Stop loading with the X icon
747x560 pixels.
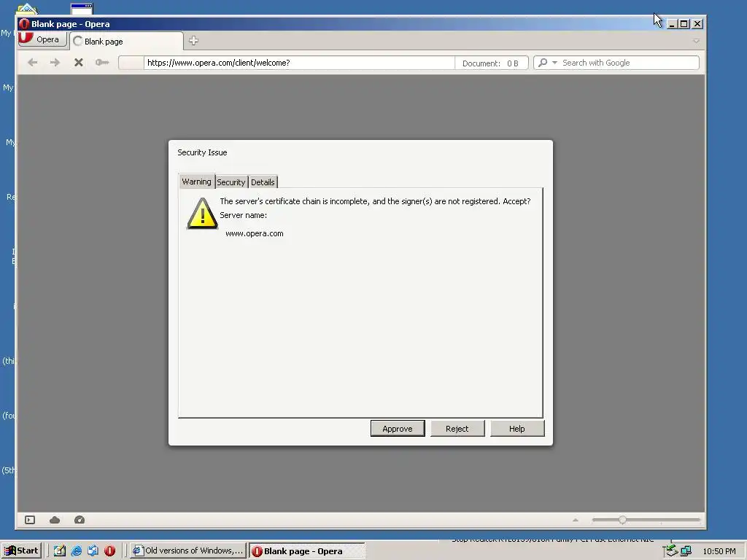pyautogui.click(x=79, y=63)
